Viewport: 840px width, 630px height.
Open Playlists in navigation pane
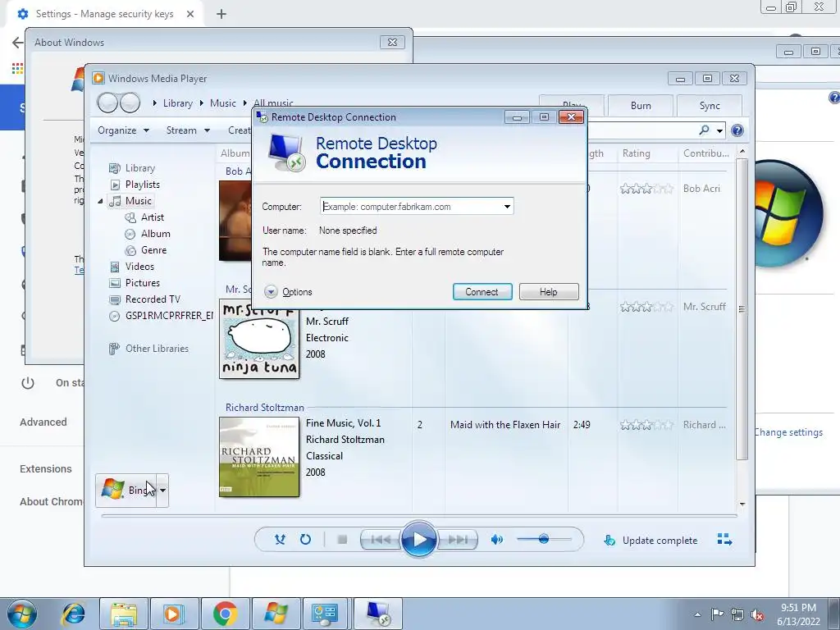(x=135, y=185)
